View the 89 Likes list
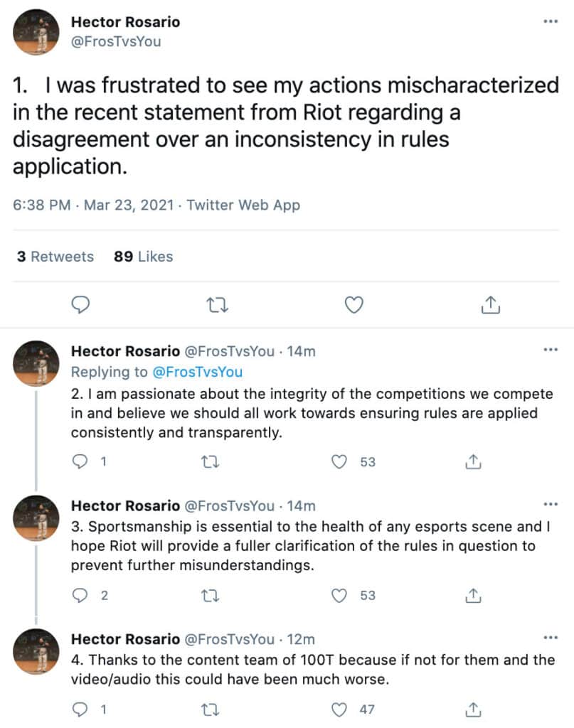This screenshot has height=728, width=574. point(143,257)
